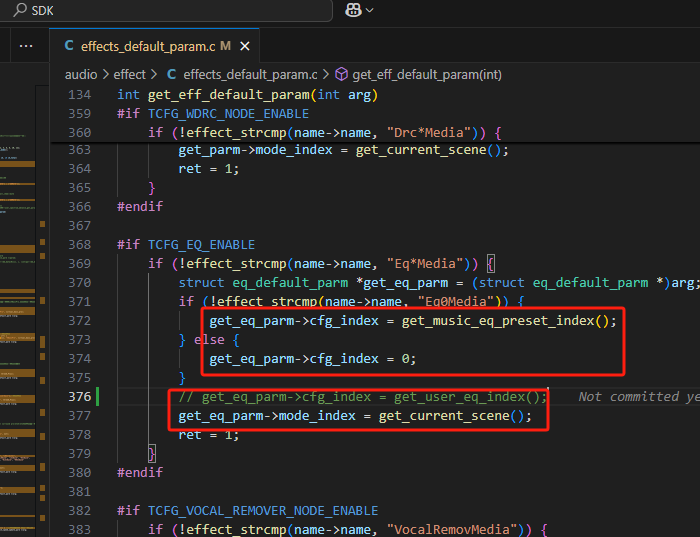
Task: Click the function cube icon in breadcrumb
Action: click(342, 74)
